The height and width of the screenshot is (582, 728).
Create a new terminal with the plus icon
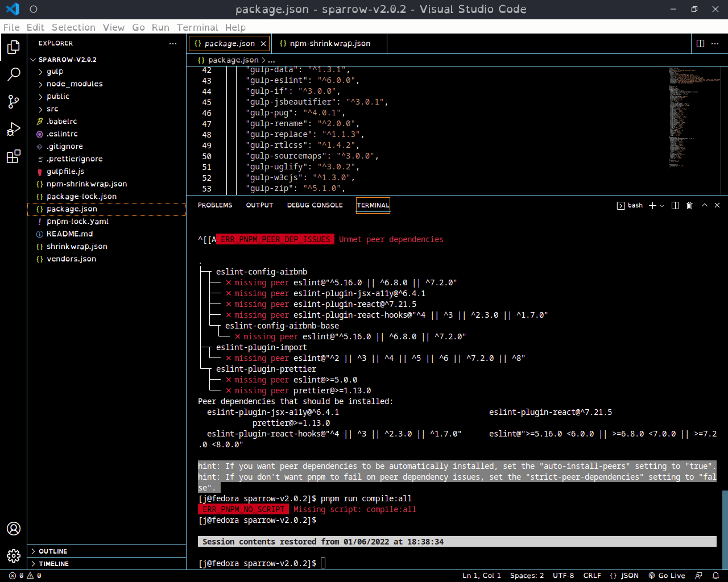point(653,205)
